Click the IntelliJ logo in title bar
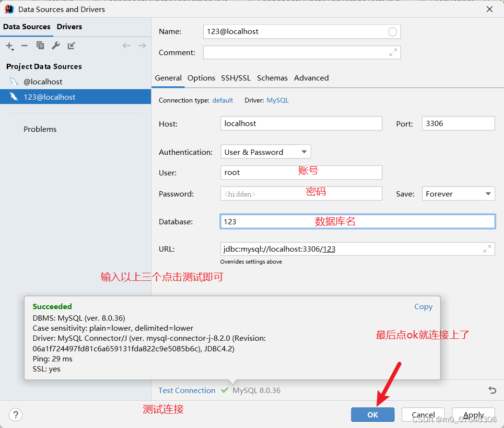Screen dimensions: 504x428 [9, 9]
